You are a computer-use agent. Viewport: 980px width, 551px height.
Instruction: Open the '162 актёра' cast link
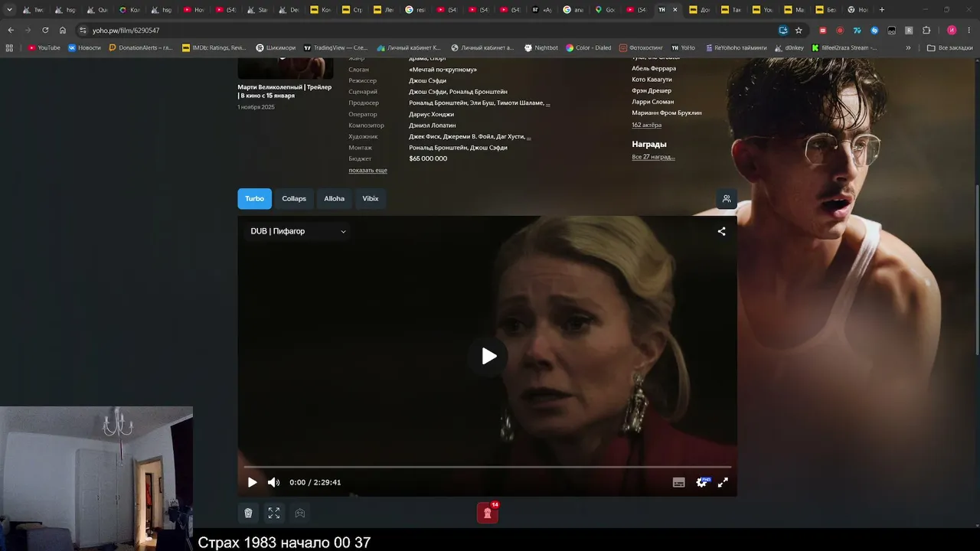point(646,125)
